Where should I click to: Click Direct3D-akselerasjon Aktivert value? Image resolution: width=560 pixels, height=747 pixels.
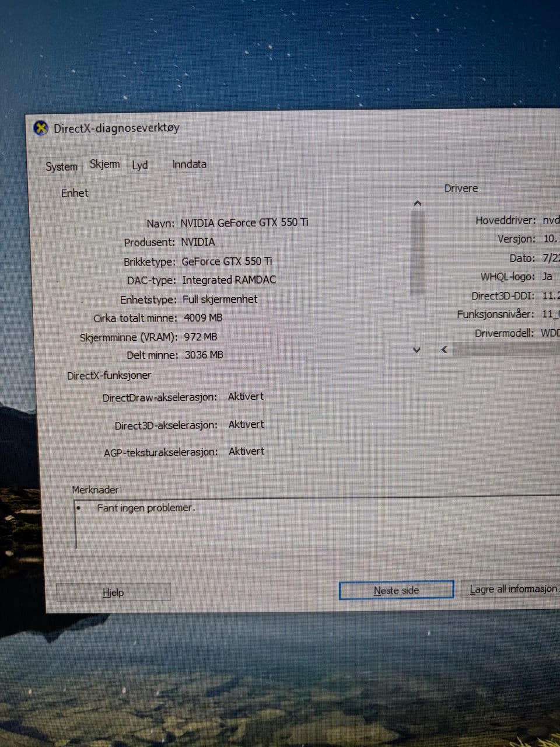pos(246,424)
